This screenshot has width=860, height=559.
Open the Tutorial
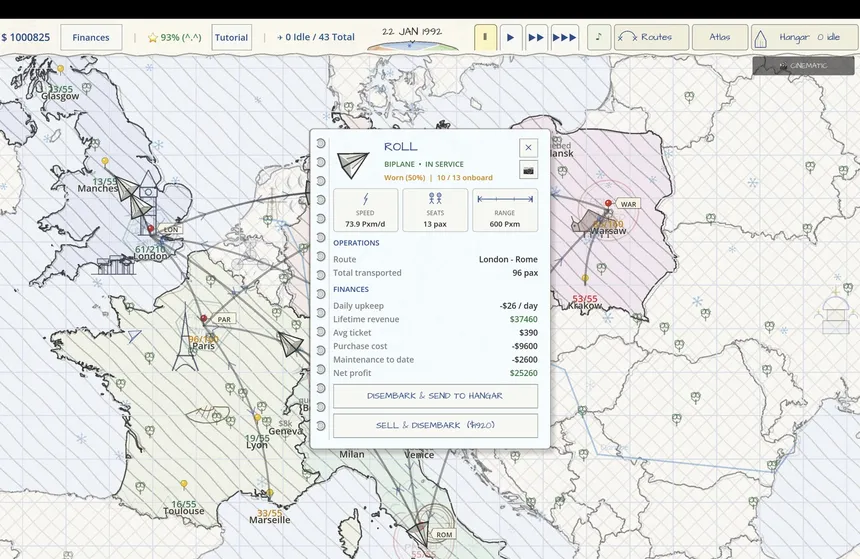[231, 37]
